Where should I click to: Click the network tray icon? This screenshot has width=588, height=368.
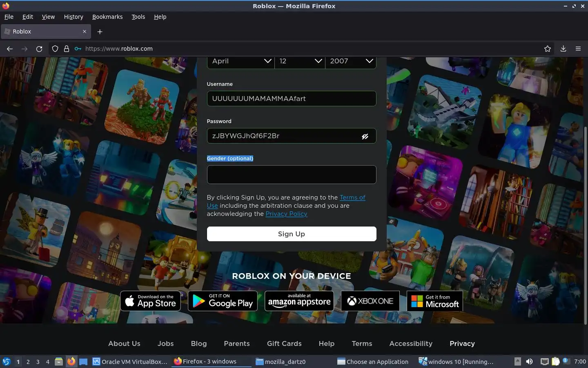(x=544, y=361)
